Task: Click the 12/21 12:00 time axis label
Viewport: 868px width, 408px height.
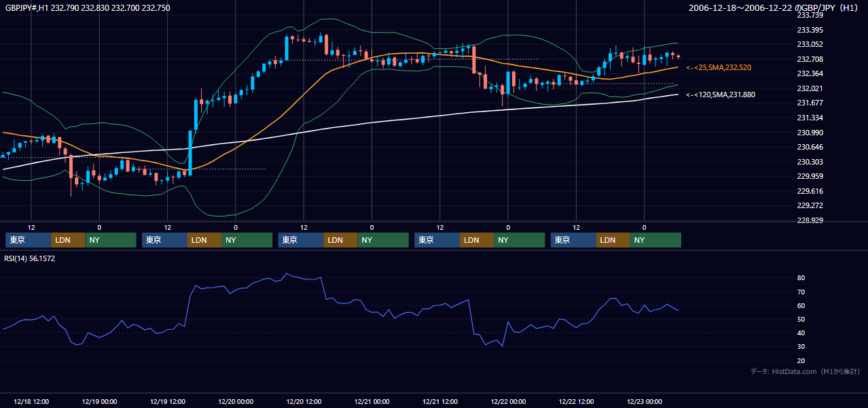Action: pos(440,401)
